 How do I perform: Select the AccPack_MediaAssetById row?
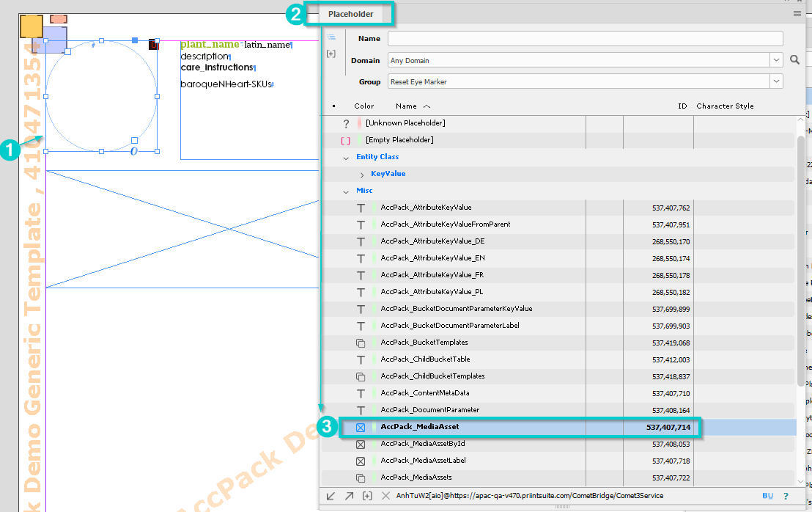click(558, 444)
